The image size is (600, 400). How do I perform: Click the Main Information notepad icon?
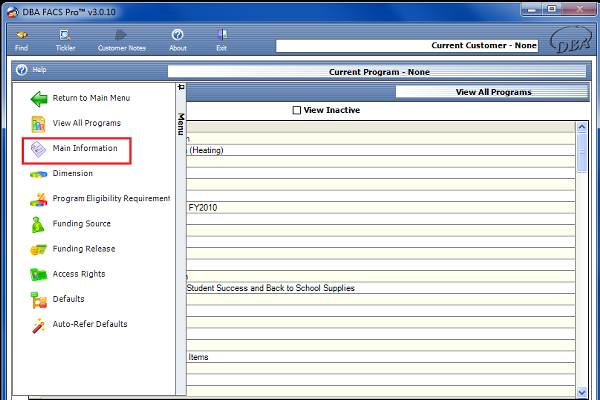38,149
